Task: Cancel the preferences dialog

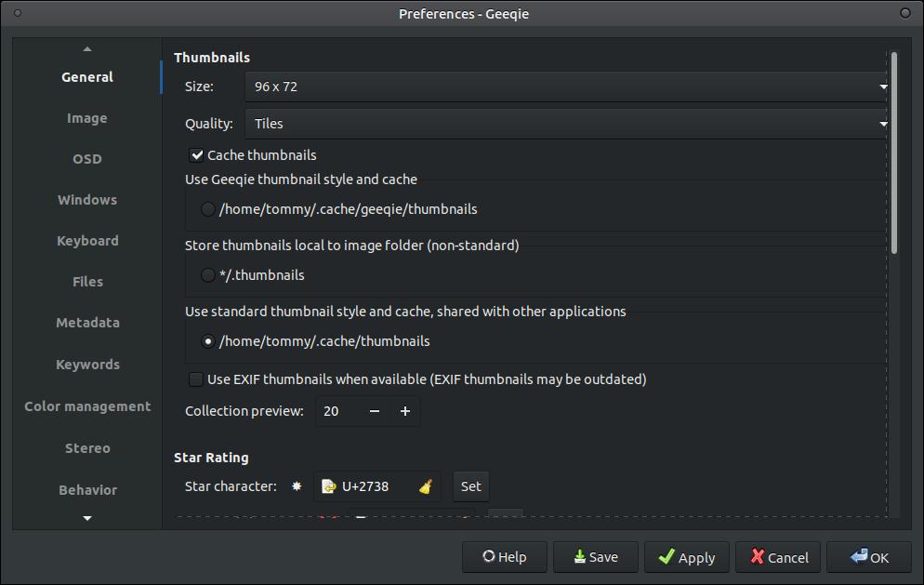Action: (778, 557)
